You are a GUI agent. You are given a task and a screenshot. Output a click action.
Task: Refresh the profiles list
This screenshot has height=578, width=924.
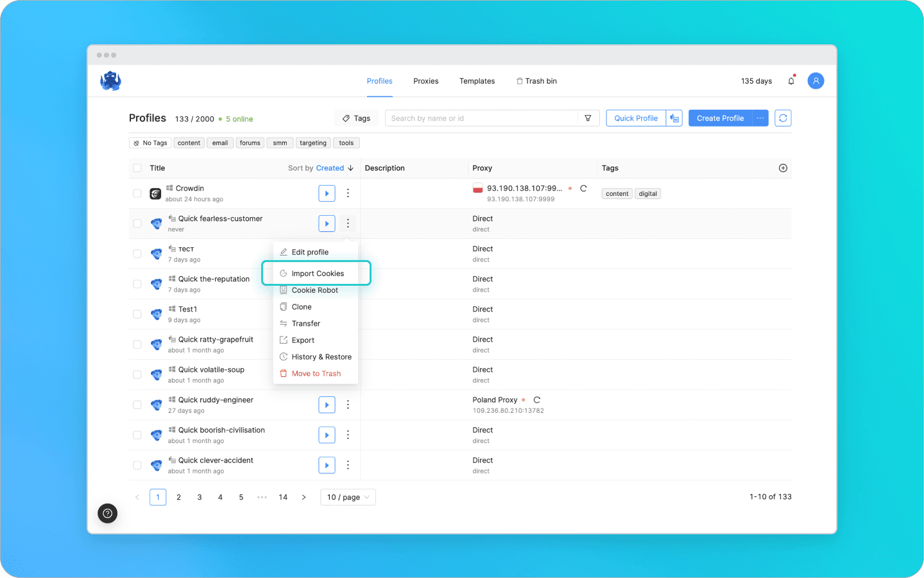pyautogui.click(x=783, y=118)
